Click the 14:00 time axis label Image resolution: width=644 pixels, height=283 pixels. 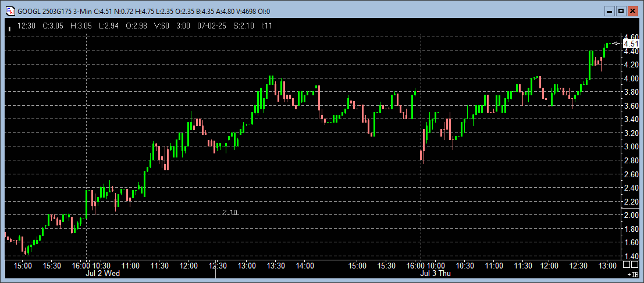coord(305,266)
